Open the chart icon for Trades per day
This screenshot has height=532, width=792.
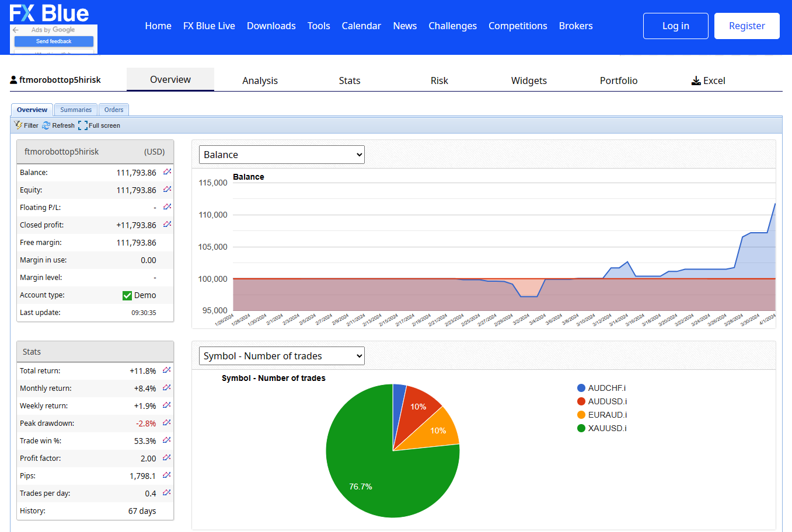[x=167, y=493]
